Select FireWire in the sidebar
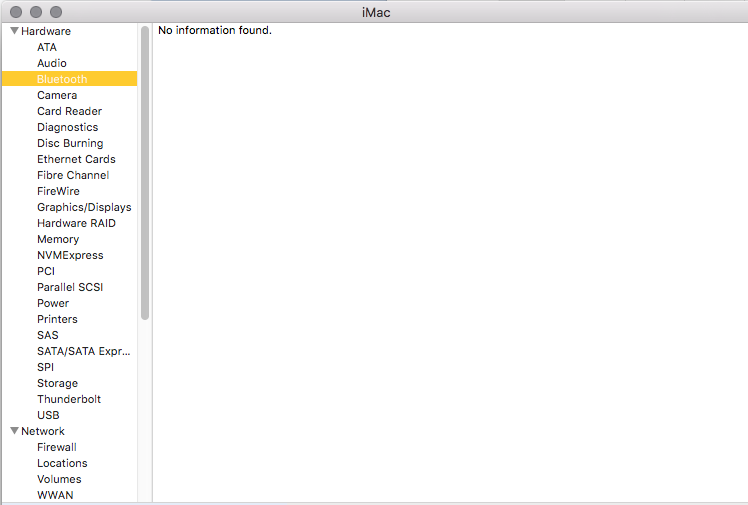The height and width of the screenshot is (505, 748). (x=58, y=191)
